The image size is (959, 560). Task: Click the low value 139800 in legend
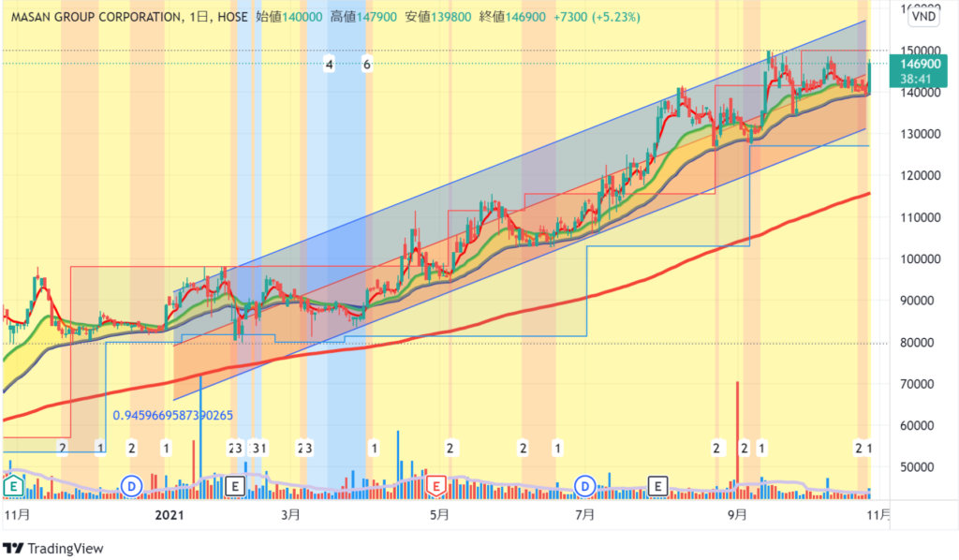(x=450, y=17)
